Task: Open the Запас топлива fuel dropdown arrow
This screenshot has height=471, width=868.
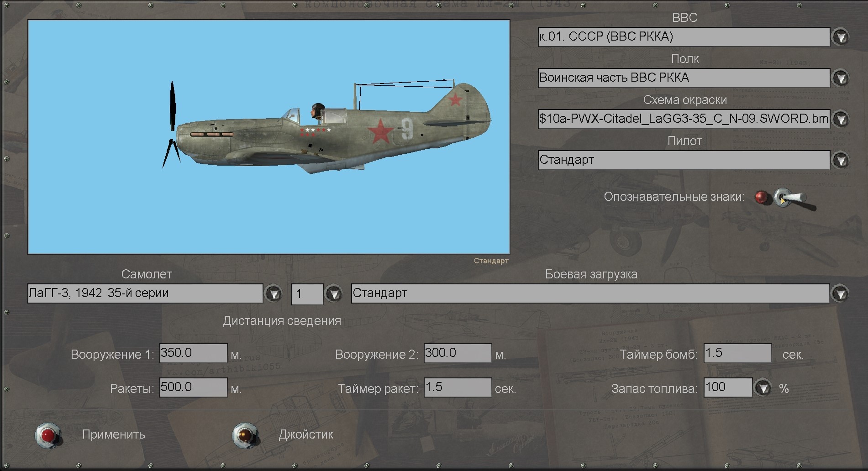Action: [763, 388]
